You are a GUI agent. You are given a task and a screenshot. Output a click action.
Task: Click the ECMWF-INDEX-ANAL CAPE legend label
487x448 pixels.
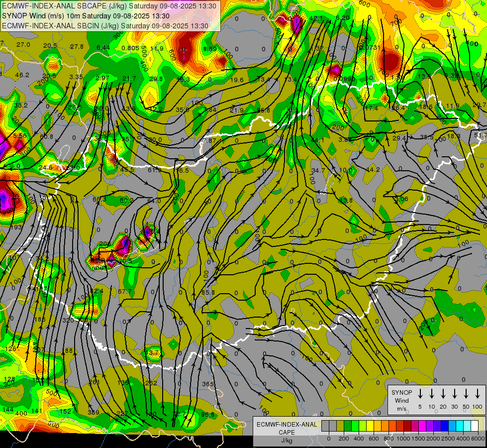pos(287,428)
